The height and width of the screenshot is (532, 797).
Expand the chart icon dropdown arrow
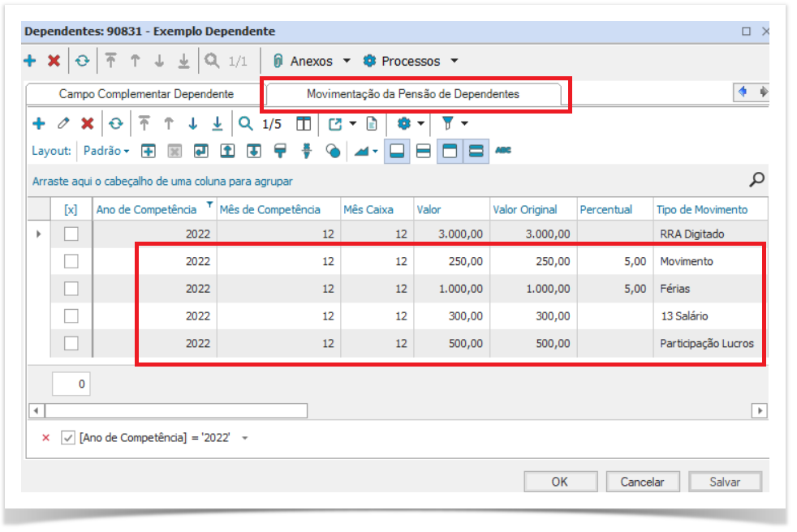[375, 152]
